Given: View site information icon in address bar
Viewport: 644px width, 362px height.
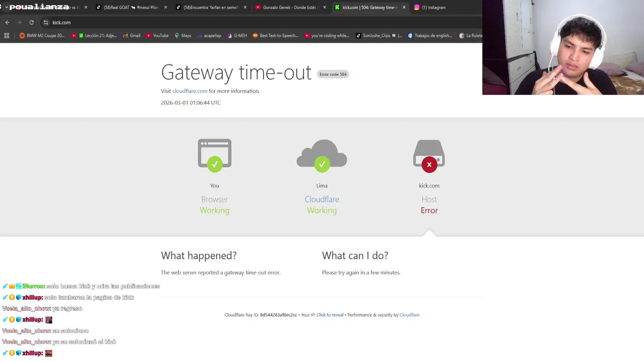Looking at the screenshot, I should (46, 22).
